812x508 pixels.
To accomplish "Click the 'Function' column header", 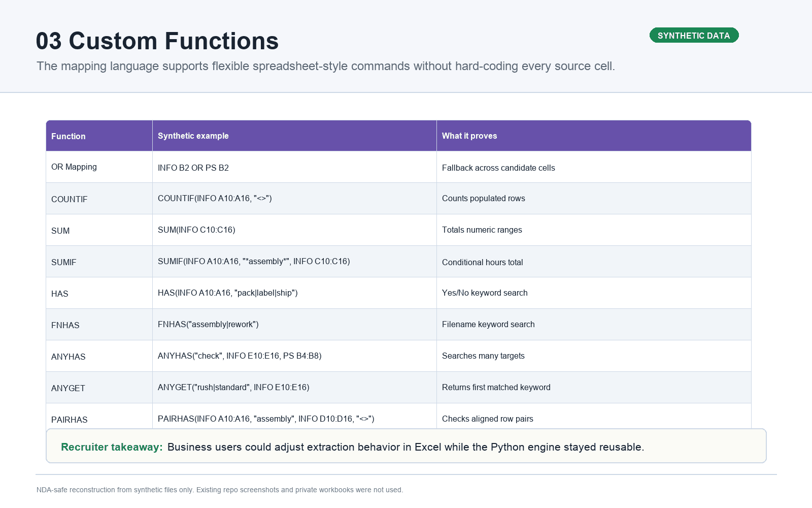I will tap(99, 136).
